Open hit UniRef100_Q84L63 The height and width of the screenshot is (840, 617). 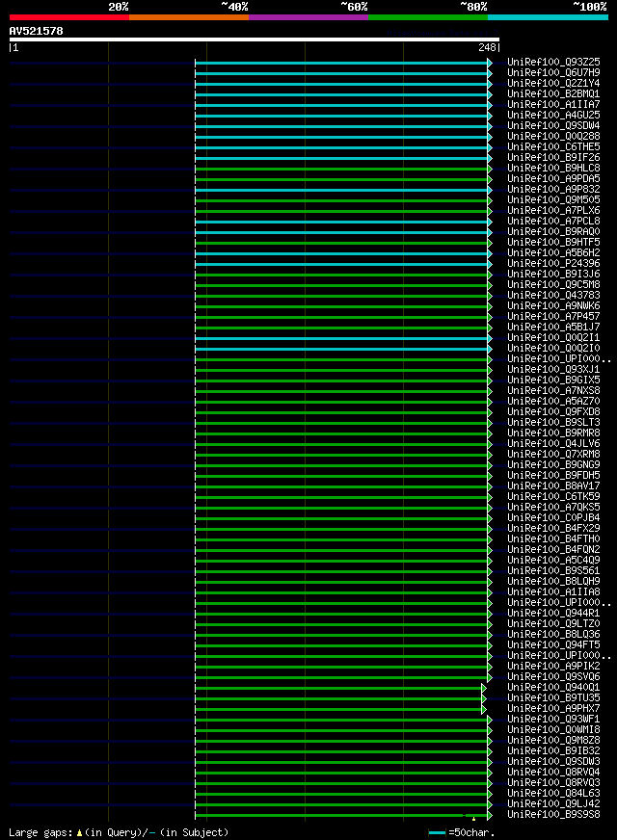pos(553,794)
